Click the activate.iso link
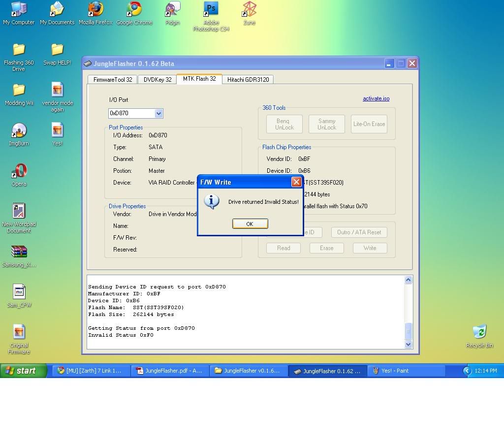The height and width of the screenshot is (443, 504). point(376,98)
